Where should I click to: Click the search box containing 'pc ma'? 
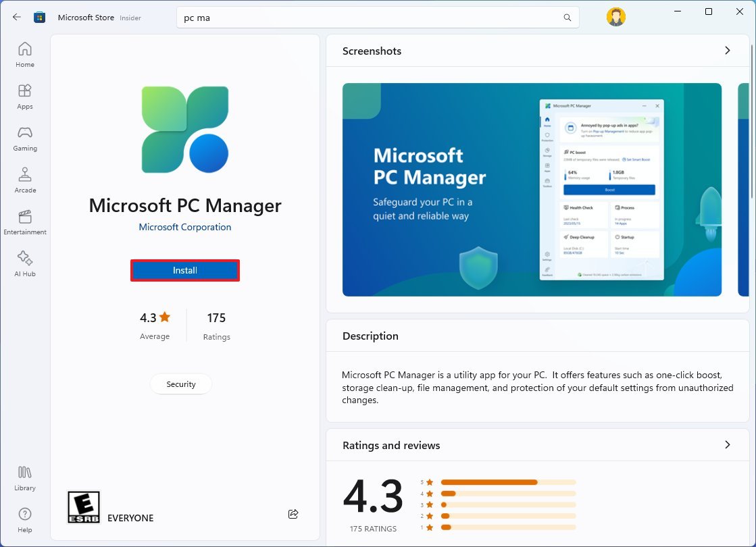pyautogui.click(x=378, y=18)
